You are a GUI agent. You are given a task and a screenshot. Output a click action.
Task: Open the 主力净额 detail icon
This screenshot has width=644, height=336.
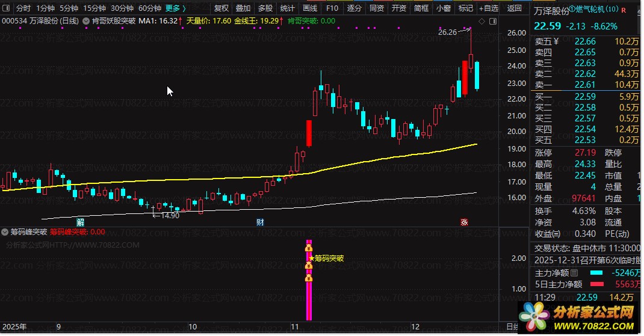pyautogui.click(x=574, y=273)
